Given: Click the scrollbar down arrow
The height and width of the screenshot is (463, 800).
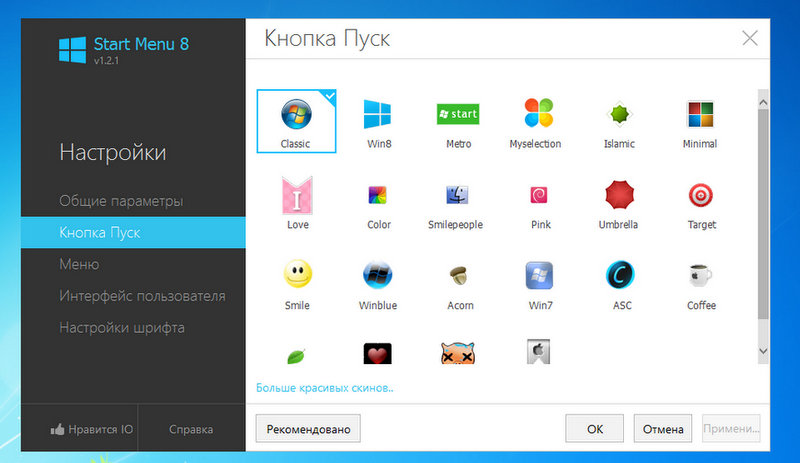Looking at the screenshot, I should 763,351.
